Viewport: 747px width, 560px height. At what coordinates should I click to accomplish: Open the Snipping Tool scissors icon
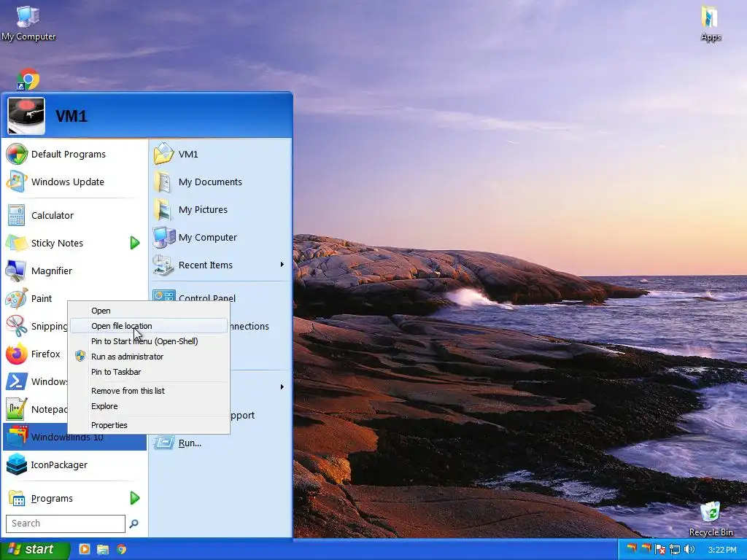click(16, 326)
